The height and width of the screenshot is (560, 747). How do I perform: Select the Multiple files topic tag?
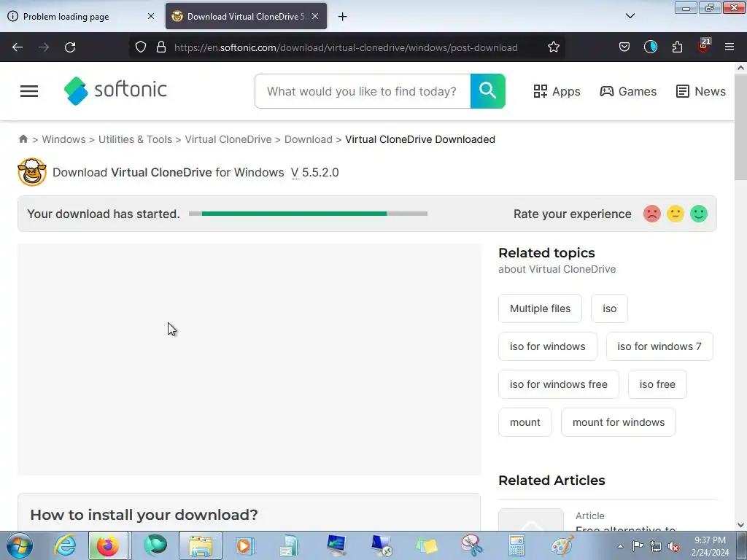point(540,308)
